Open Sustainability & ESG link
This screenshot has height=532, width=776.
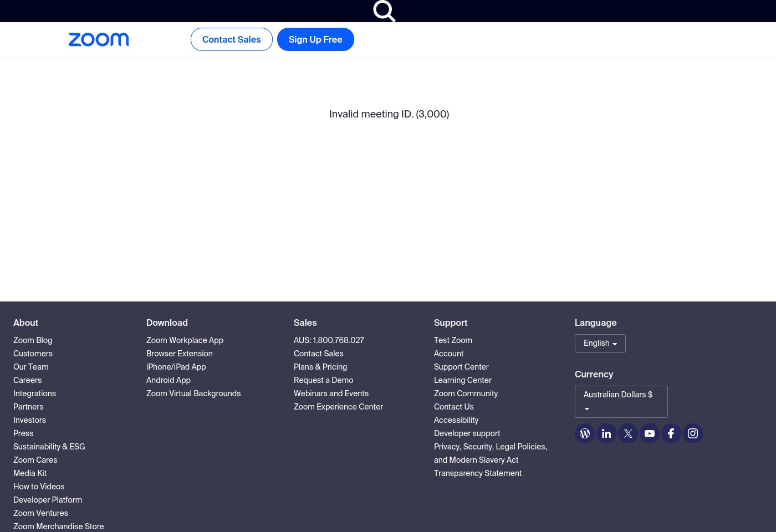click(49, 447)
